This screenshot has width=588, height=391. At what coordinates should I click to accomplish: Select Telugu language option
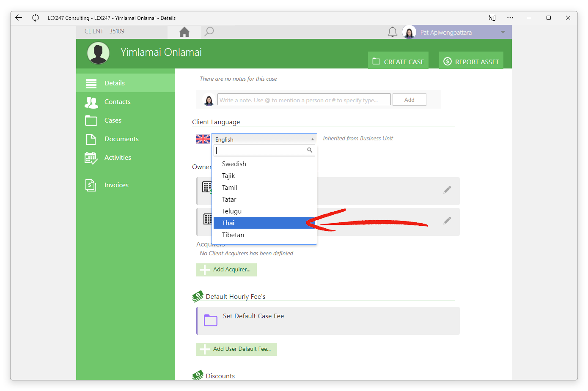(x=265, y=211)
